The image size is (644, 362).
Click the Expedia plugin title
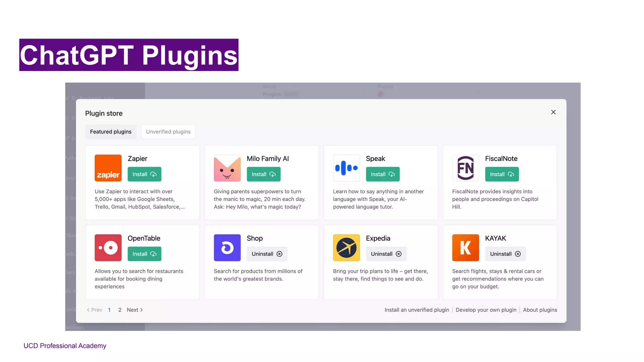point(378,238)
